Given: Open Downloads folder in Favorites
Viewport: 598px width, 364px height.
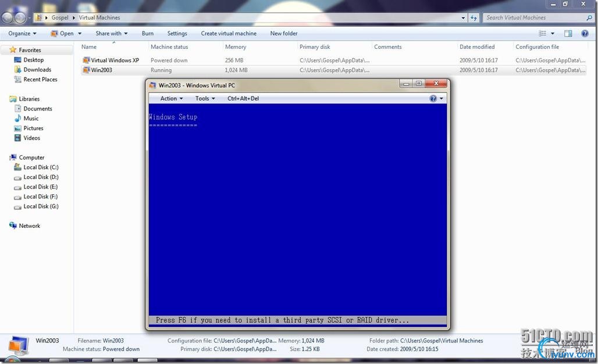Looking at the screenshot, I should point(37,70).
